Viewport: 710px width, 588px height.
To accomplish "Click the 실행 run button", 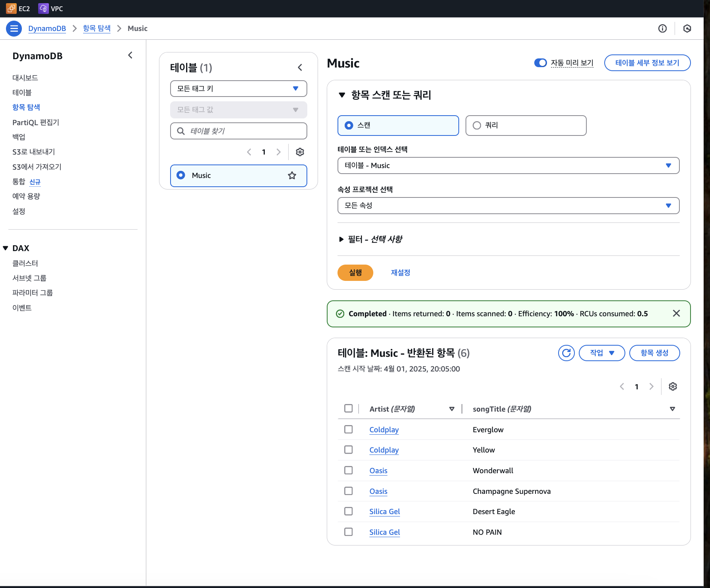I will click(x=355, y=273).
